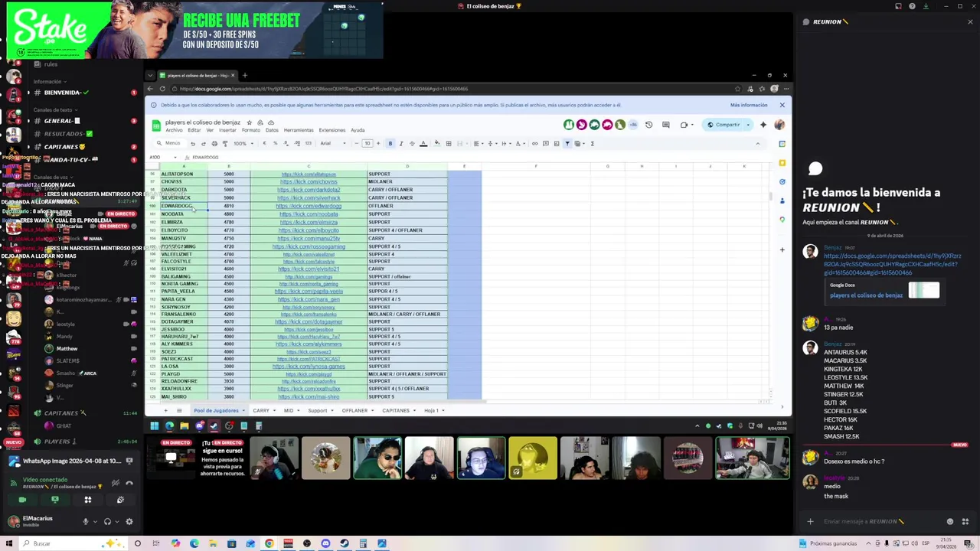Open the Discord soundboard button
Viewport: 980px width, 551px height.
pyautogui.click(x=120, y=500)
